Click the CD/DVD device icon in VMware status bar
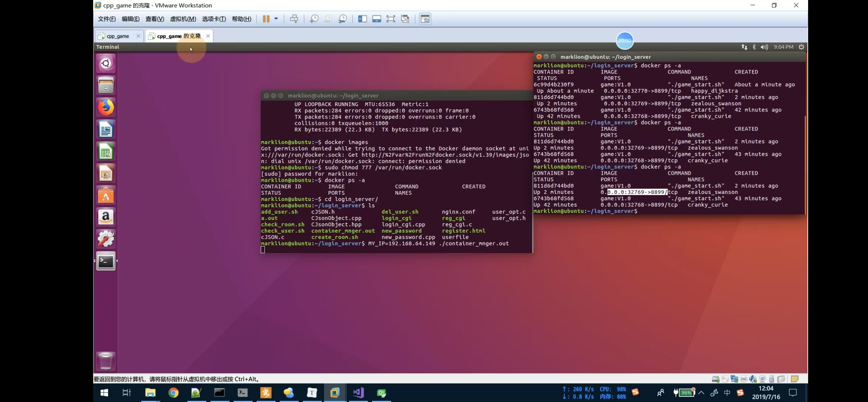This screenshot has height=402, width=868. (725, 379)
